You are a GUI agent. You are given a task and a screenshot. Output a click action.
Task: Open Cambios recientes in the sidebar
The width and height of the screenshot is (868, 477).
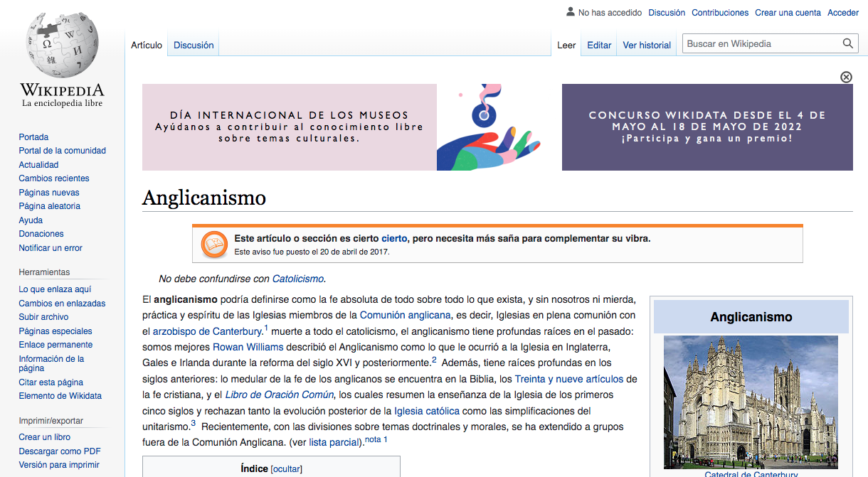[54, 178]
